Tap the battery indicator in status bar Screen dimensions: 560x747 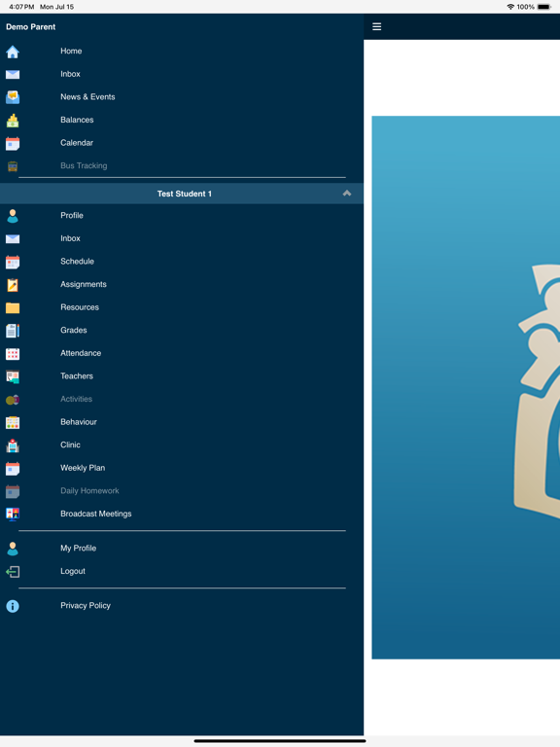point(544,7)
